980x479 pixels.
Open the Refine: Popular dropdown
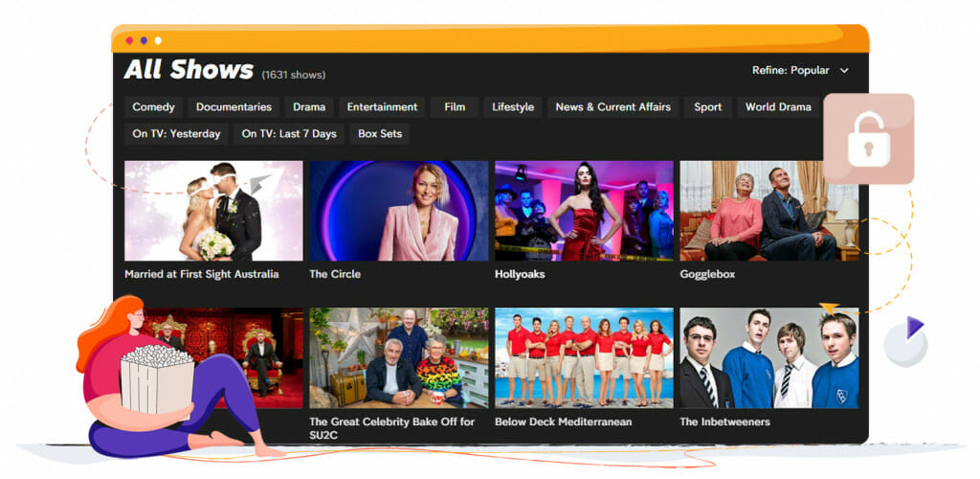tap(800, 71)
